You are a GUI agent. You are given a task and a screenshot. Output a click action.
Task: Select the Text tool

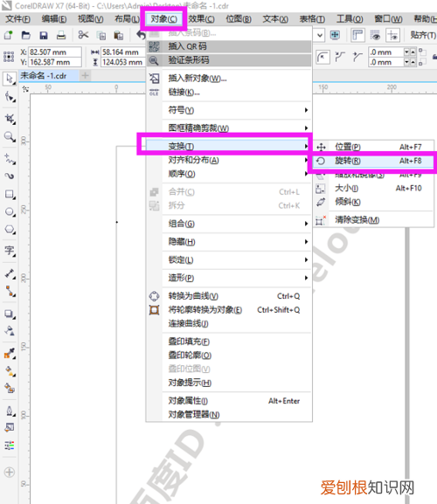coord(10,251)
